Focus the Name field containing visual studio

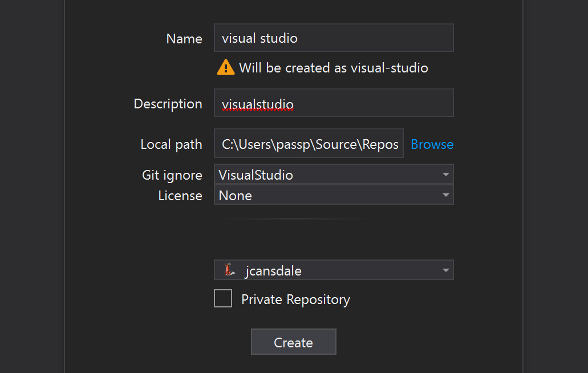(334, 38)
